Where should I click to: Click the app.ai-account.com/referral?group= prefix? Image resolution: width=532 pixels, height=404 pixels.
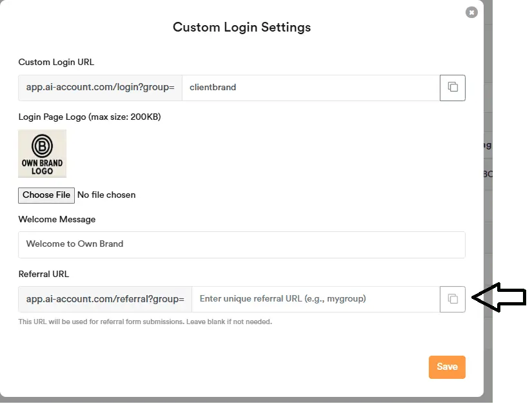(x=105, y=299)
